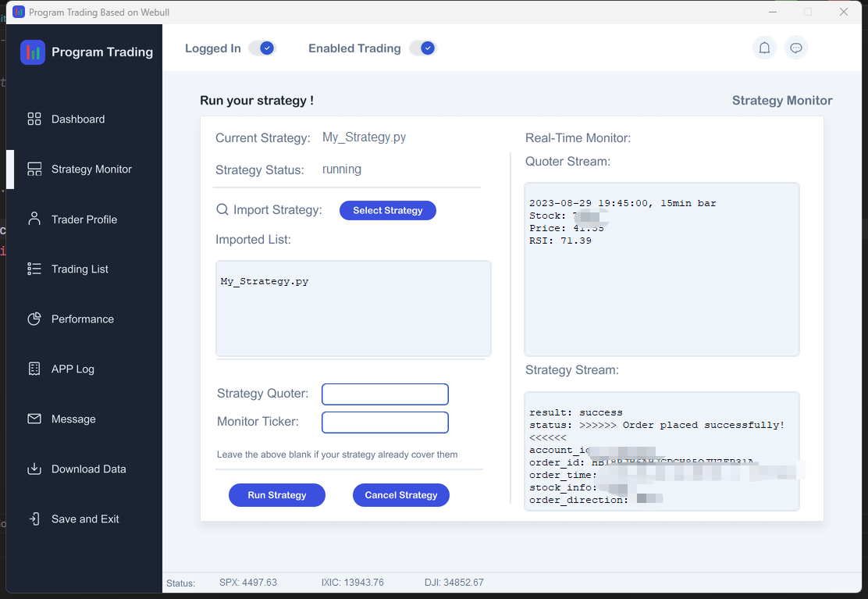The image size is (868, 599).
Task: Click the Strategy Stream output box
Action: [x=661, y=451]
